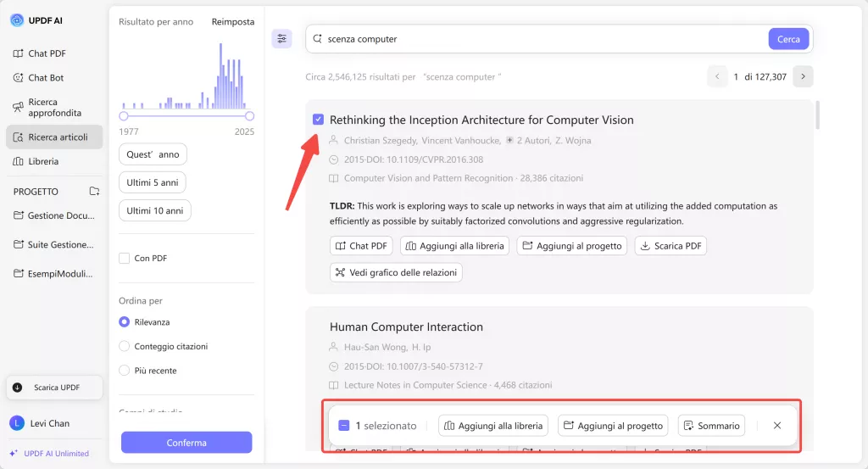Screen dimensions: 868x469
Task: Click author Vincent Vanhoucke
Action: point(460,141)
